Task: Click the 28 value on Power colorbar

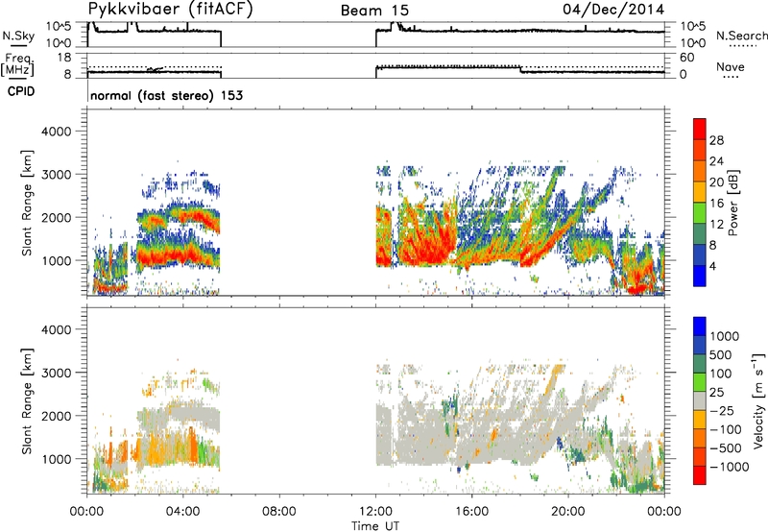Action: click(716, 140)
